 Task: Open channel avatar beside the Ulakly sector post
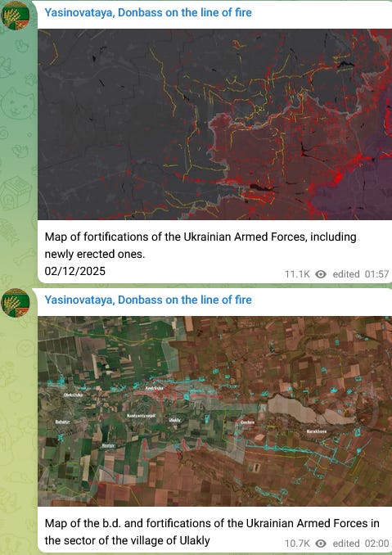[15, 303]
